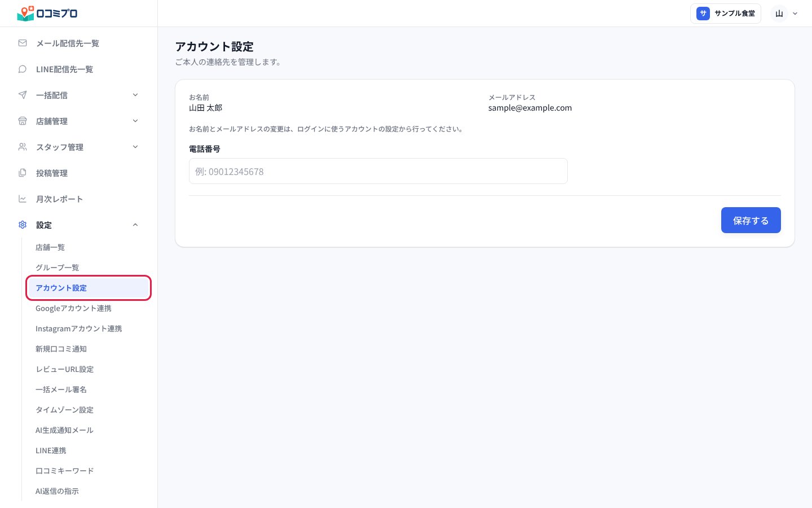Click the blue サ store badge icon
812x508 pixels.
703,14
